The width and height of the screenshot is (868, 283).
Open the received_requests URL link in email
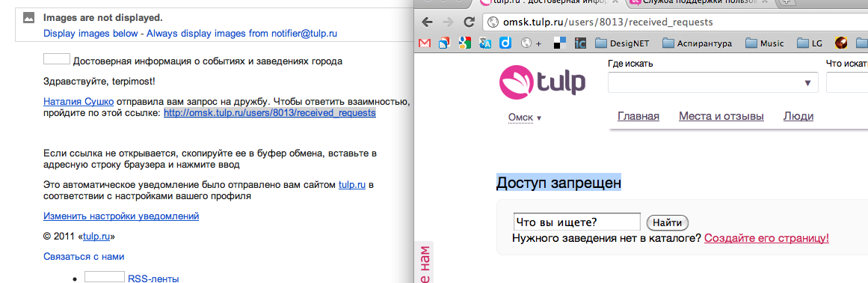click(x=270, y=112)
